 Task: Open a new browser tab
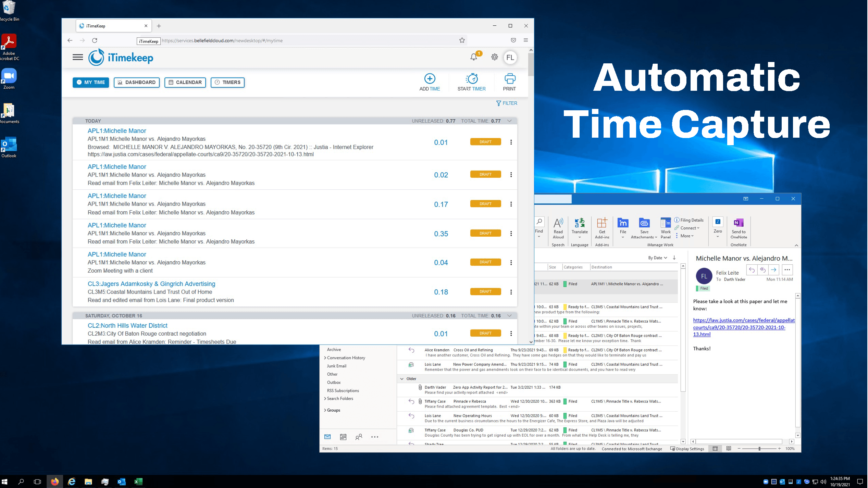[159, 26]
